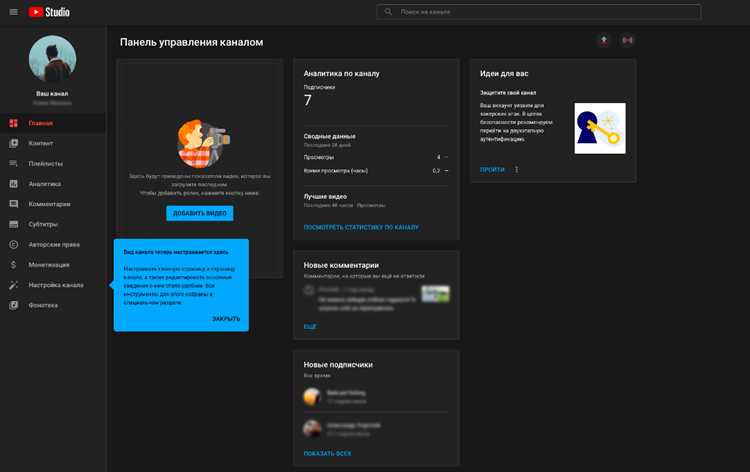Click the keyhole and key security illustration
The width and height of the screenshot is (750, 472).
pos(600,128)
